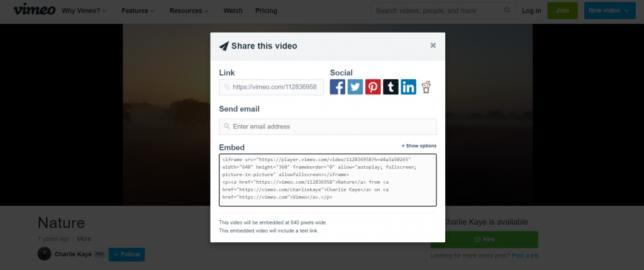Close the Share this video dialog
Screen dimensions: 644x270
coord(433,45)
